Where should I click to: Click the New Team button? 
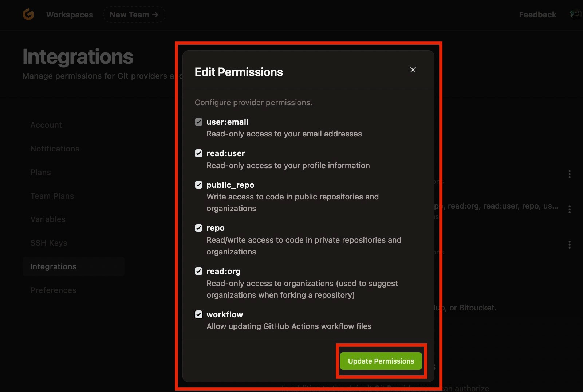point(134,15)
